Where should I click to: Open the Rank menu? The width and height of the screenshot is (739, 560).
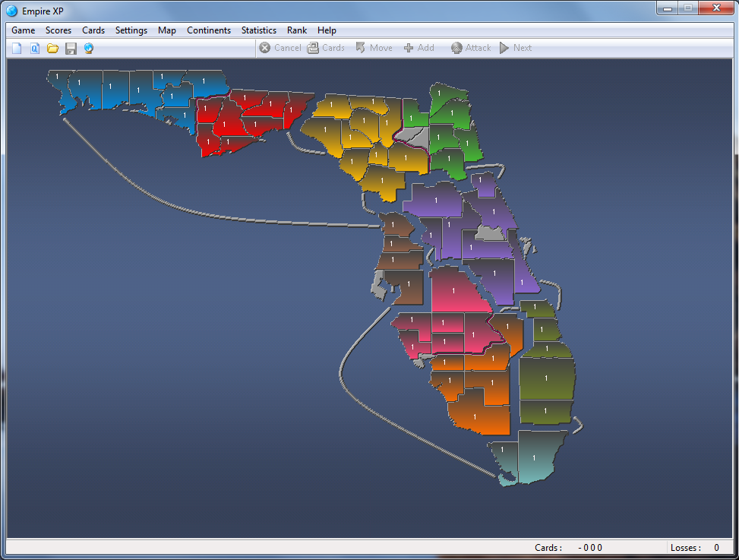(x=297, y=30)
